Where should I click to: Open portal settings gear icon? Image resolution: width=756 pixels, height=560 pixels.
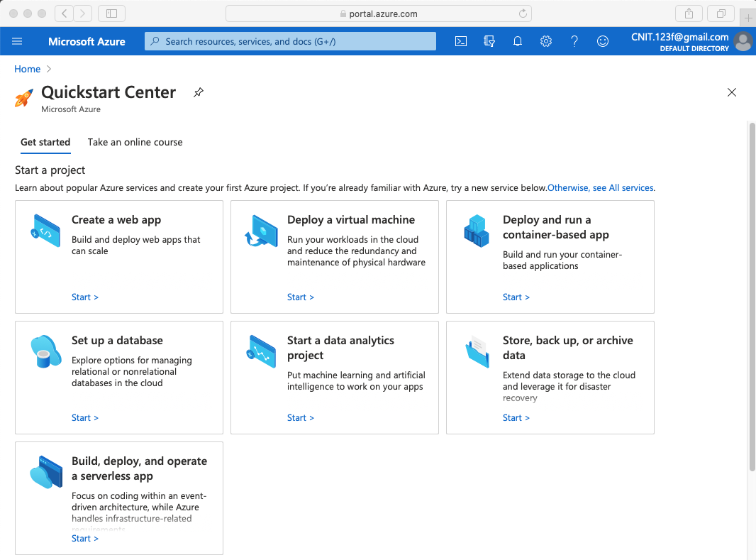pyautogui.click(x=546, y=41)
